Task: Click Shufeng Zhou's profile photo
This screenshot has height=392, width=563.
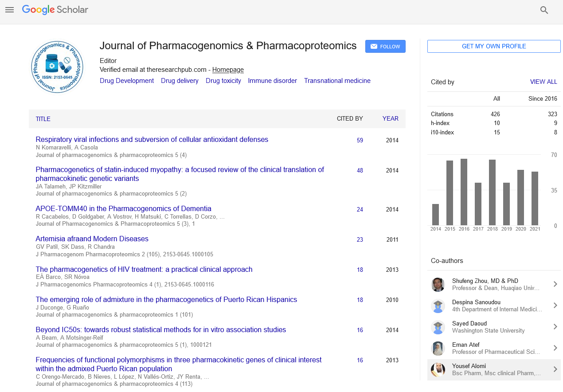Action: [438, 284]
